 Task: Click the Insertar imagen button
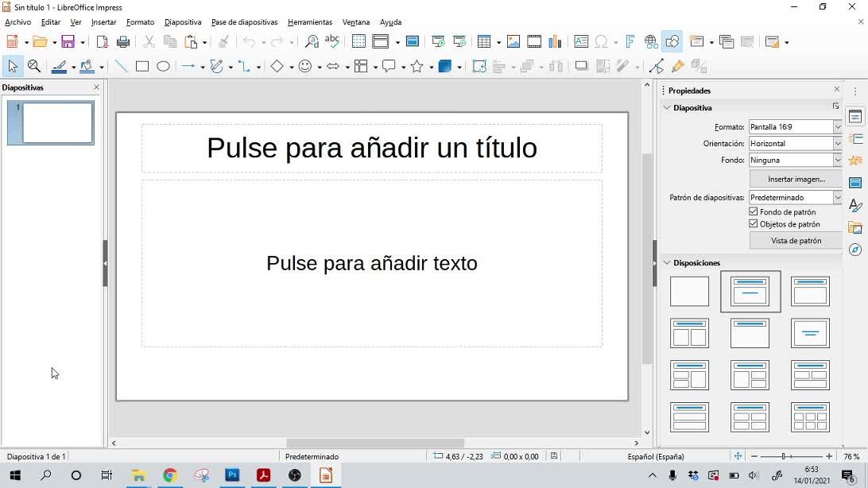[x=796, y=180]
